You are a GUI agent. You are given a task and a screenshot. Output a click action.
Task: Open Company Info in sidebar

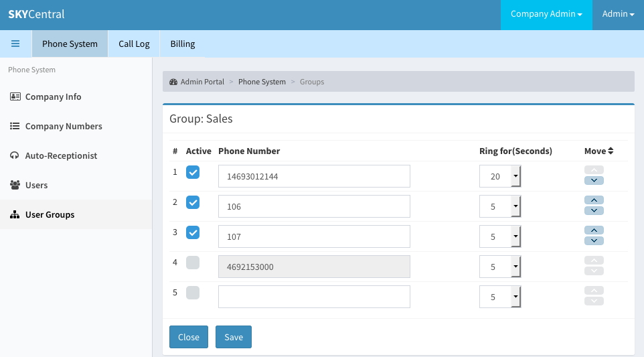[x=76, y=96]
